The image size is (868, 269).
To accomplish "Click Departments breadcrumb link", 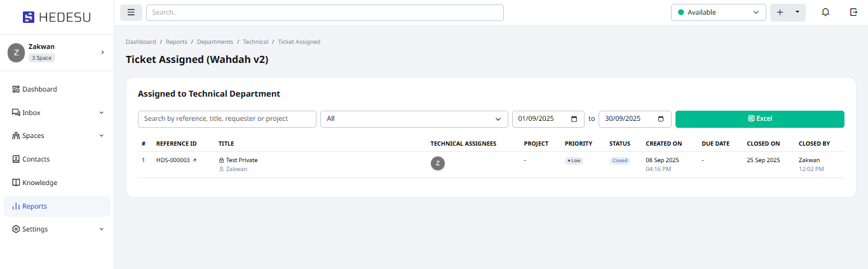I will coord(215,42).
